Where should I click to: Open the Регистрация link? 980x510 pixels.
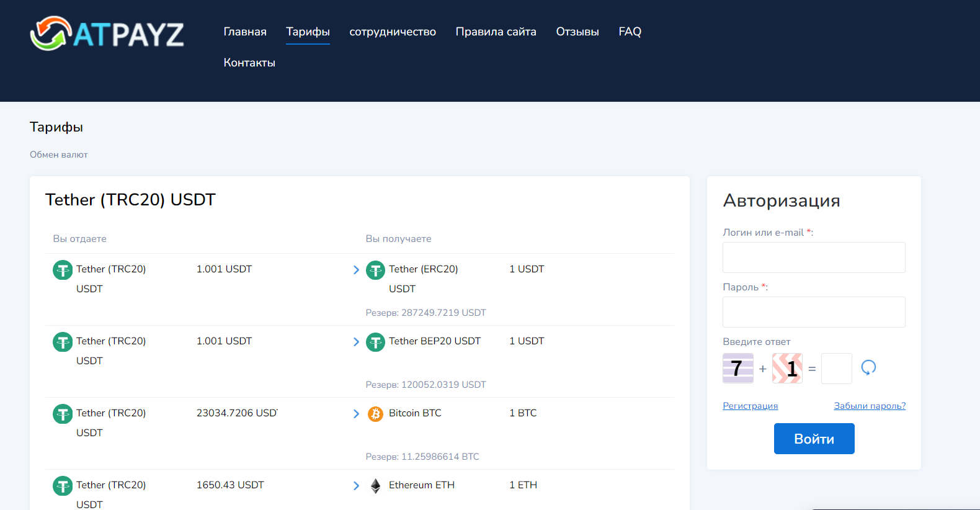tap(750, 406)
